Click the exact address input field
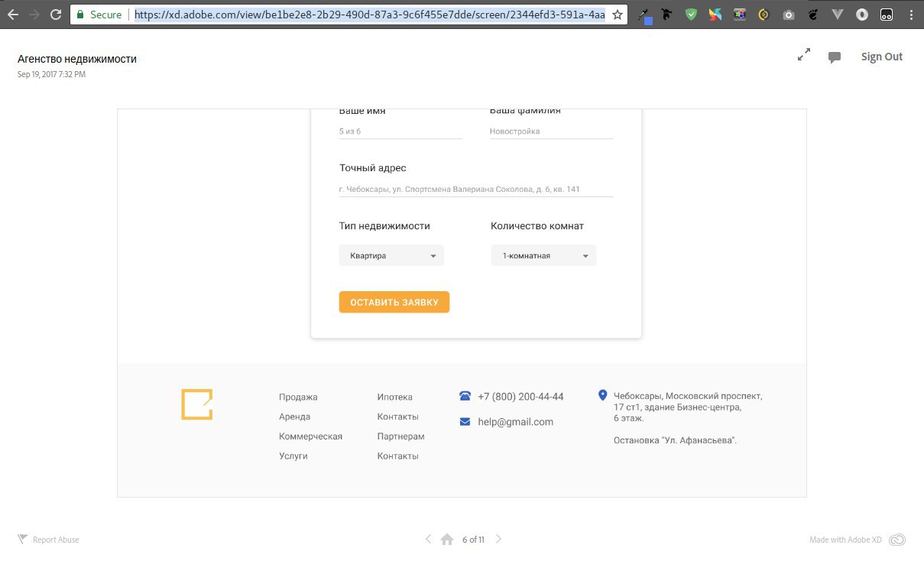The height and width of the screenshot is (574, 924). pos(476,190)
